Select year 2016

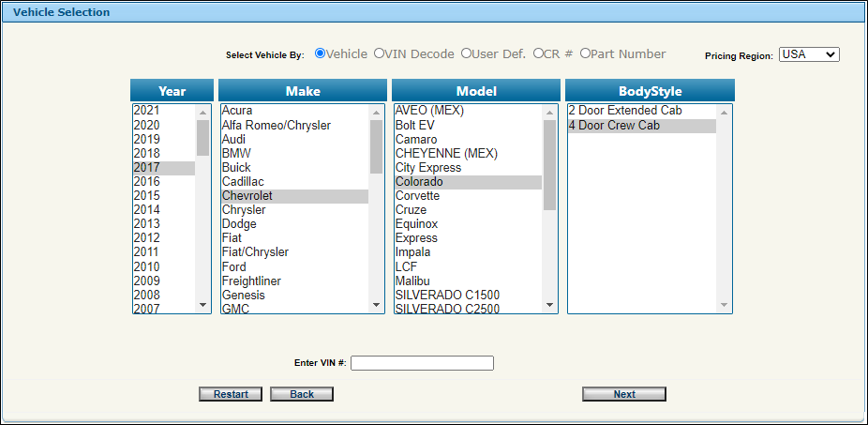pyautogui.click(x=164, y=182)
